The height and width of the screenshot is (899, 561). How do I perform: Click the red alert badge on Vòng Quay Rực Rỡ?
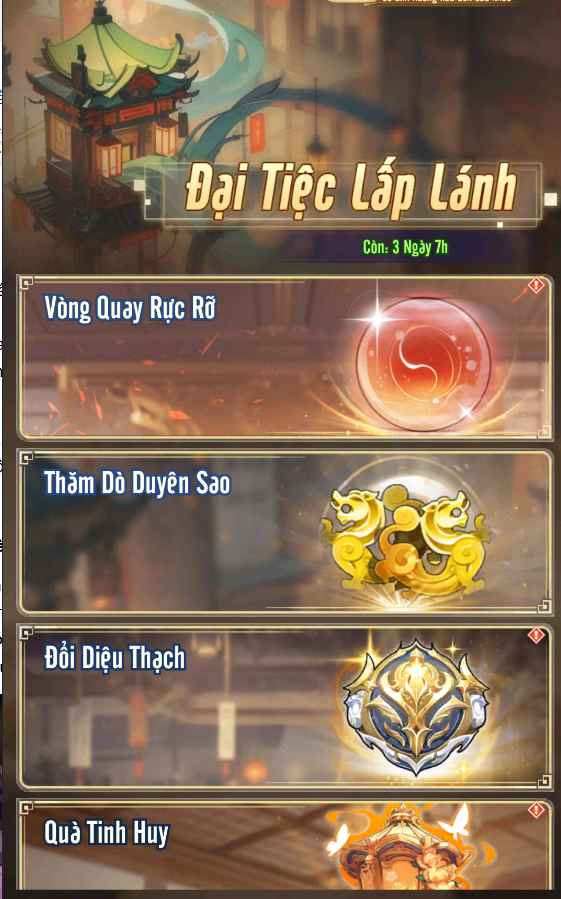536,285
